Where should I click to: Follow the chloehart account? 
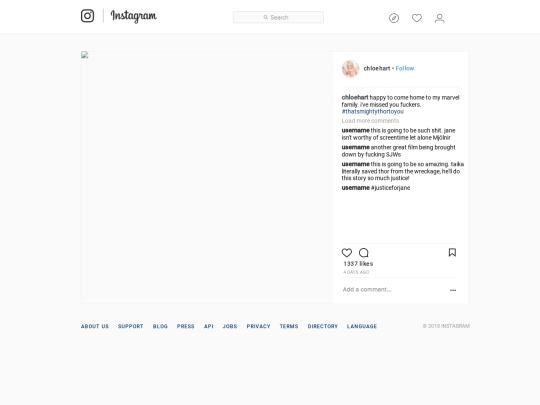tap(405, 69)
